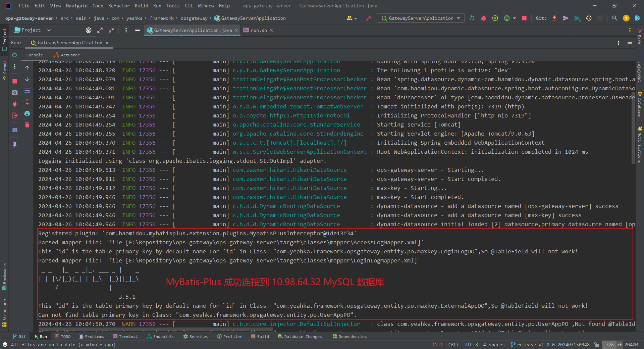This screenshot has width=644, height=349.
Task: Expand the Project view selector dropdown
Action: 49,30
